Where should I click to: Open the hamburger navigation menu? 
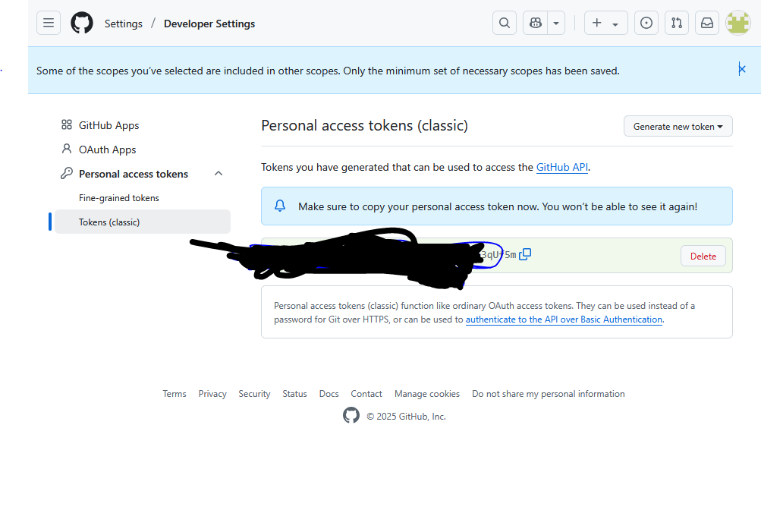pyautogui.click(x=49, y=24)
